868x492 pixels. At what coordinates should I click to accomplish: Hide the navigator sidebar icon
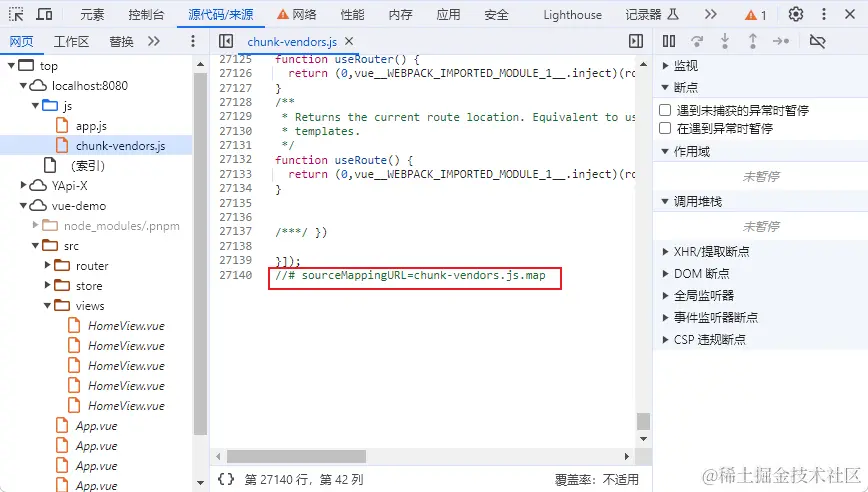click(x=226, y=41)
